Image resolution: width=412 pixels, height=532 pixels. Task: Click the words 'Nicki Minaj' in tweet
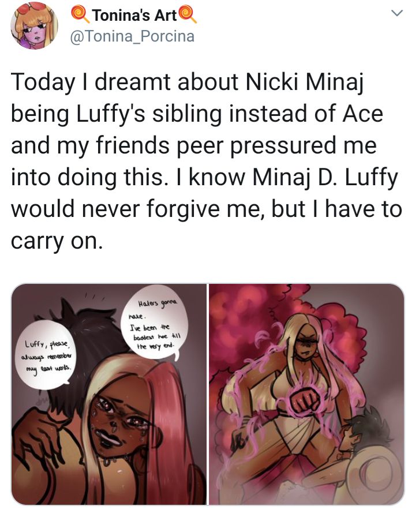pyautogui.click(x=305, y=82)
